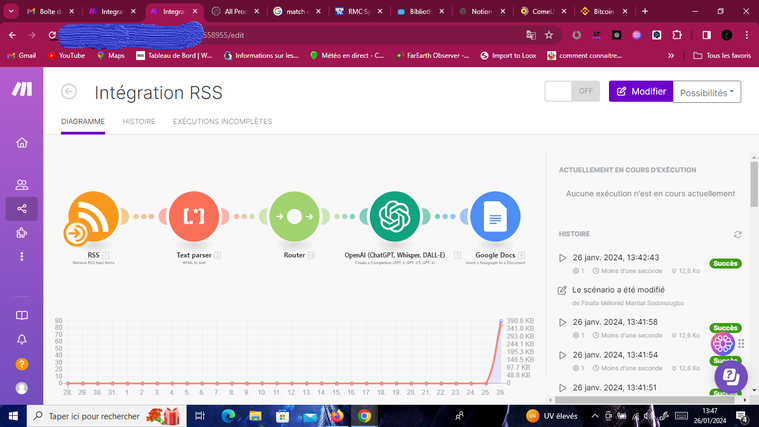Show more bookmarks with double chevron
Viewport: 759px width, 427px height.
[x=671, y=56]
